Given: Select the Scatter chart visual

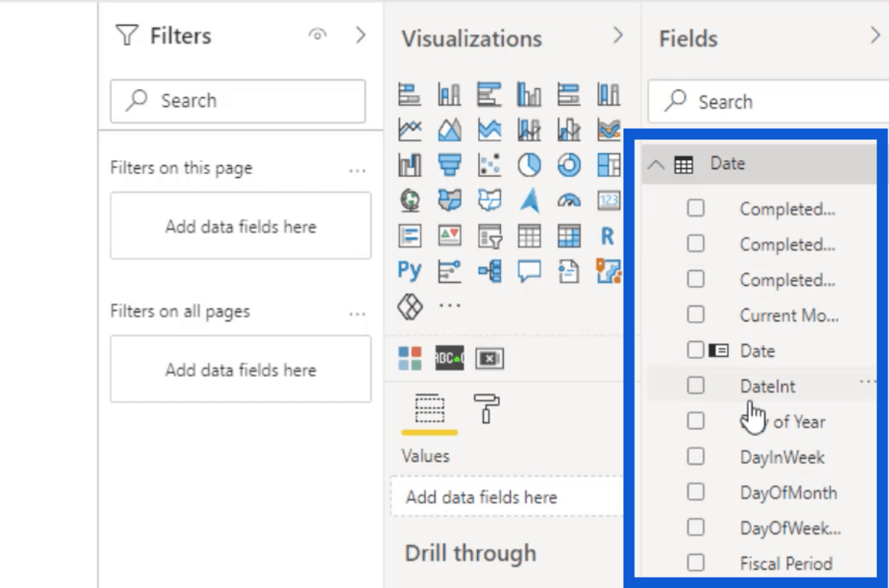Looking at the screenshot, I should coord(489,164).
